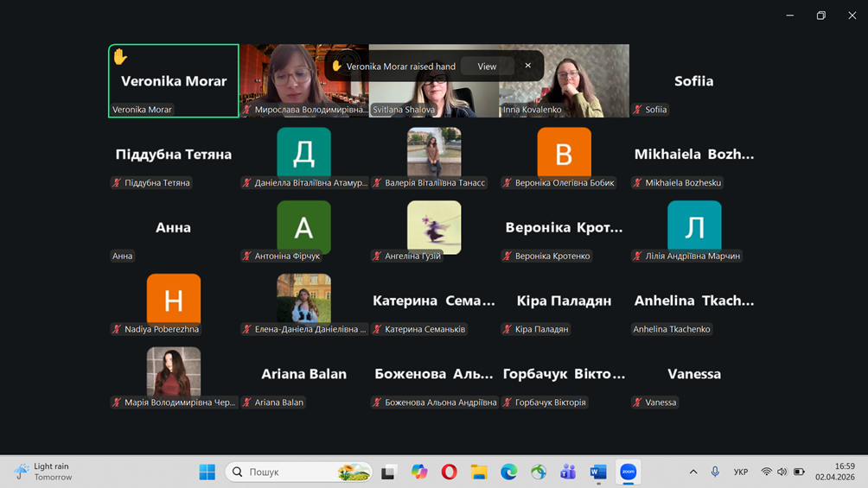Image resolution: width=868 pixels, height=488 pixels.
Task: Click the Anhelina Tkachenko name label
Action: [x=672, y=329]
